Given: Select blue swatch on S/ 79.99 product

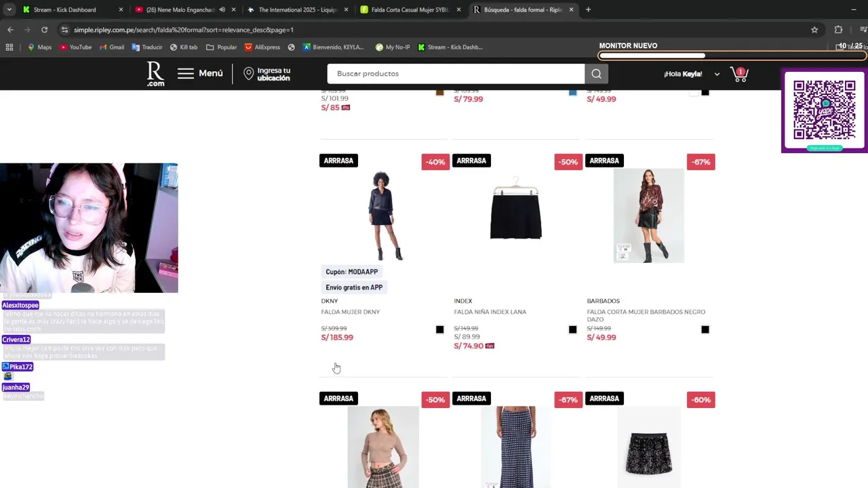Looking at the screenshot, I should [x=572, y=92].
